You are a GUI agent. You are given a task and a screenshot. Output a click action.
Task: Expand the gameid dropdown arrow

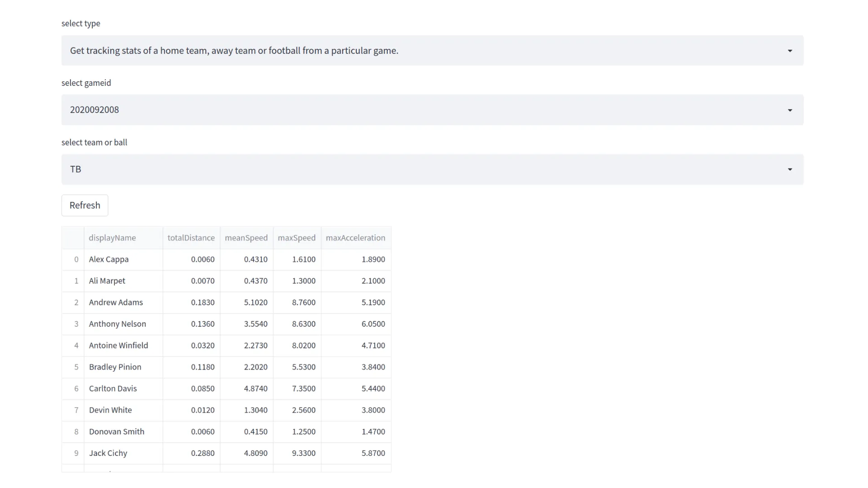[x=789, y=110]
